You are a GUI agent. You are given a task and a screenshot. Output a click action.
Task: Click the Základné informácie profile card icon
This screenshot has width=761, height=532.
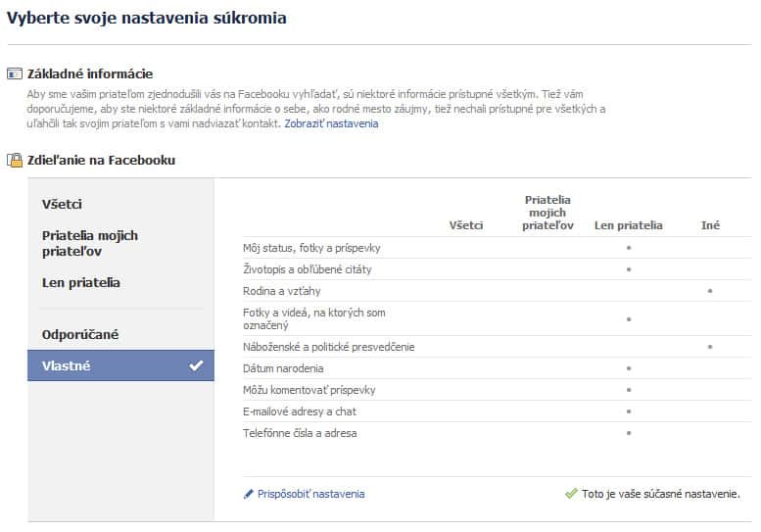click(x=15, y=73)
